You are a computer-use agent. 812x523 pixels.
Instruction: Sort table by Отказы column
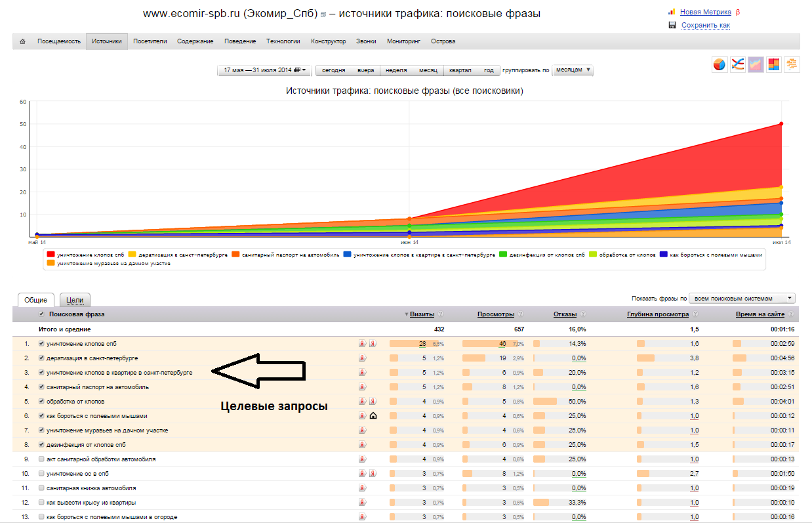pyautogui.click(x=565, y=314)
